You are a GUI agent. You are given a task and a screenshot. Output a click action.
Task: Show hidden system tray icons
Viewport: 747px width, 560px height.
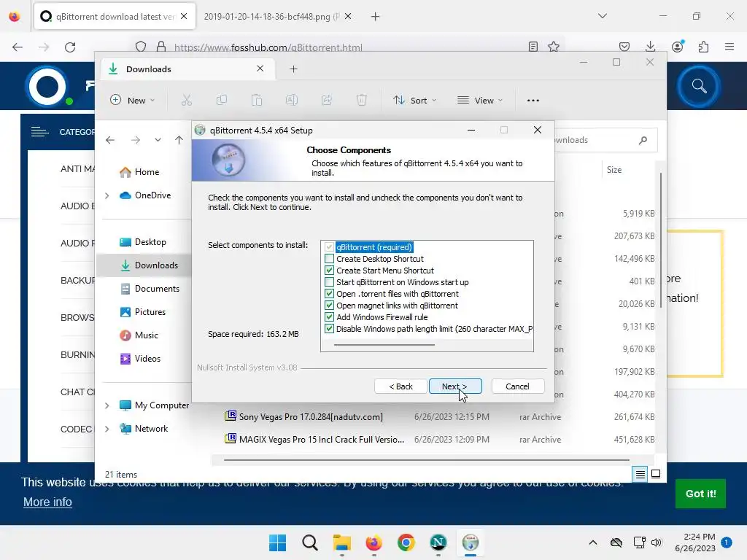(x=592, y=542)
